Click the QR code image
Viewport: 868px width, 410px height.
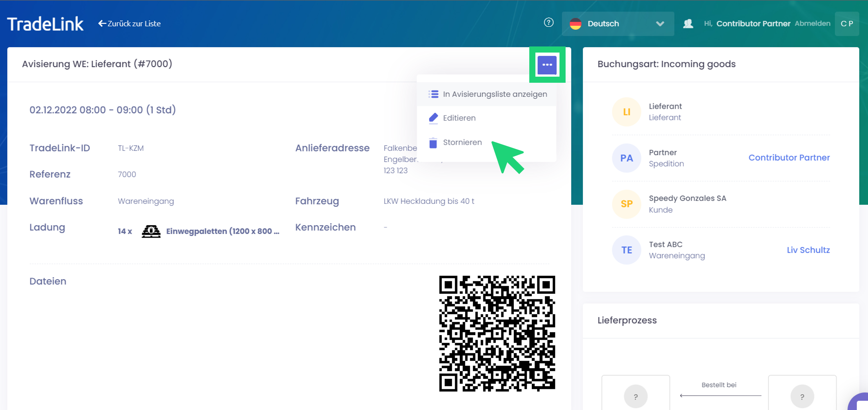point(497,333)
